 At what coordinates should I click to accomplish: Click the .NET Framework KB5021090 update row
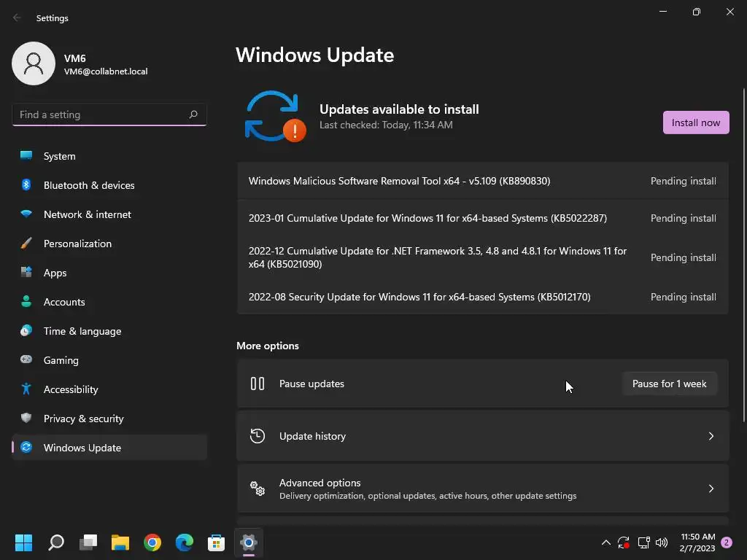click(483, 257)
